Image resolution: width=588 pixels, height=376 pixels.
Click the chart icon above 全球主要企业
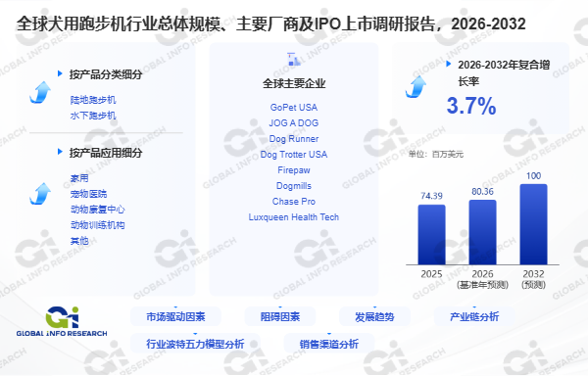[x=294, y=59]
